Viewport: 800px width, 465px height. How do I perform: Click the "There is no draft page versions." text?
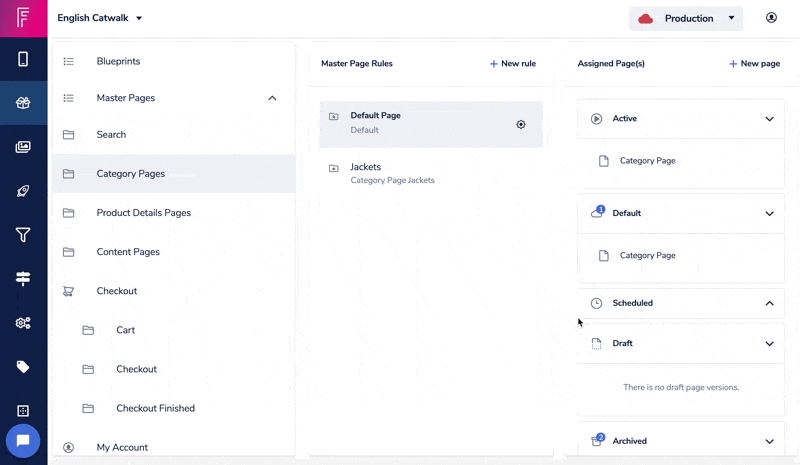681,387
